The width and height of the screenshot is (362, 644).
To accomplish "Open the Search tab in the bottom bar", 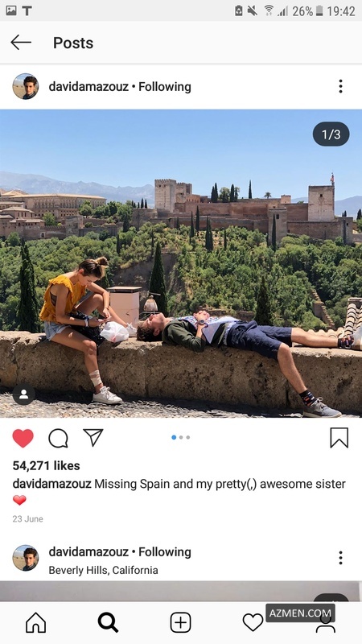I will (x=108, y=622).
